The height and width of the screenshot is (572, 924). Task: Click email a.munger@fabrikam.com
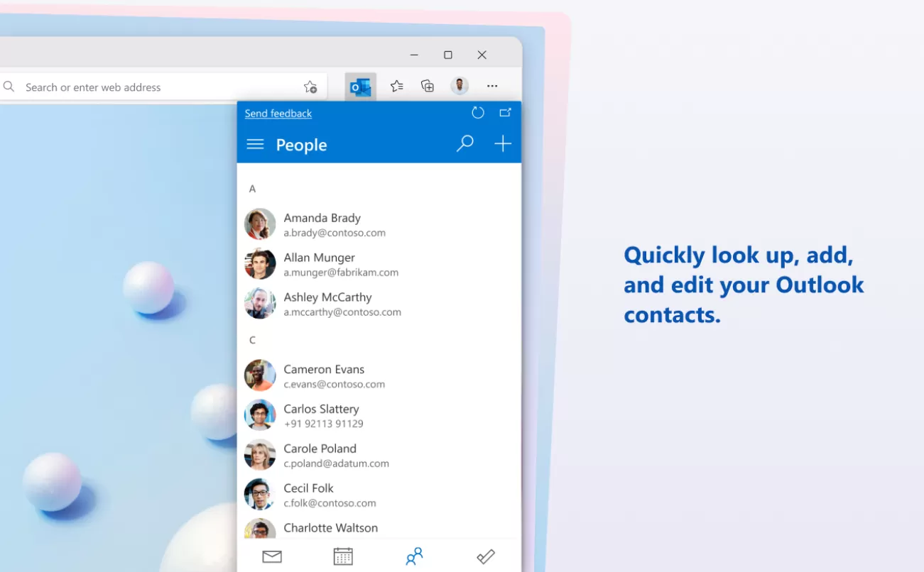[341, 273]
